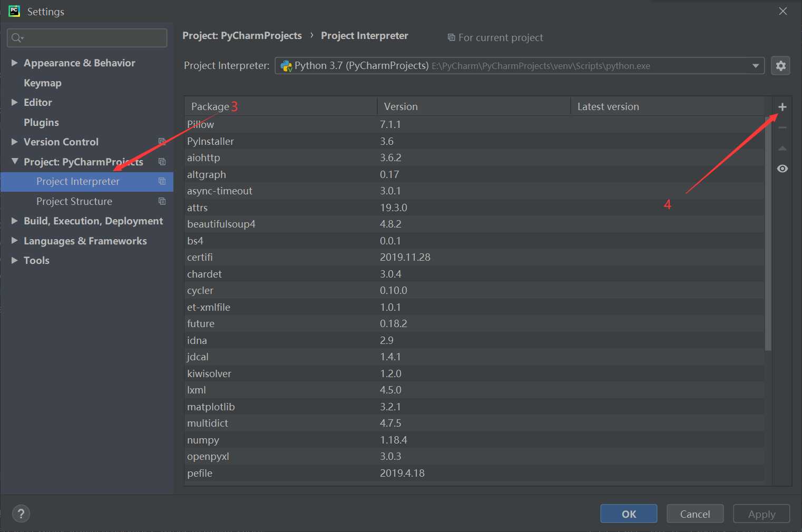
Task: Sort by the Package column header
Action: 280,106
